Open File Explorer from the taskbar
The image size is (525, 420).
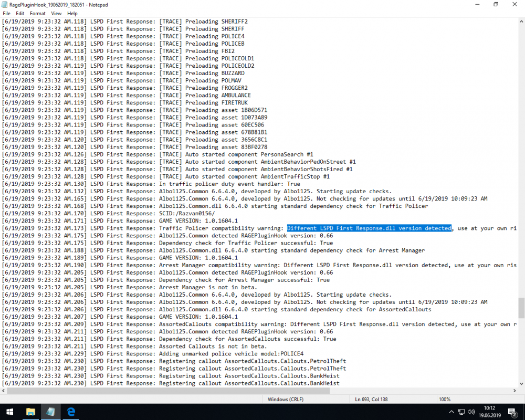click(x=30, y=412)
